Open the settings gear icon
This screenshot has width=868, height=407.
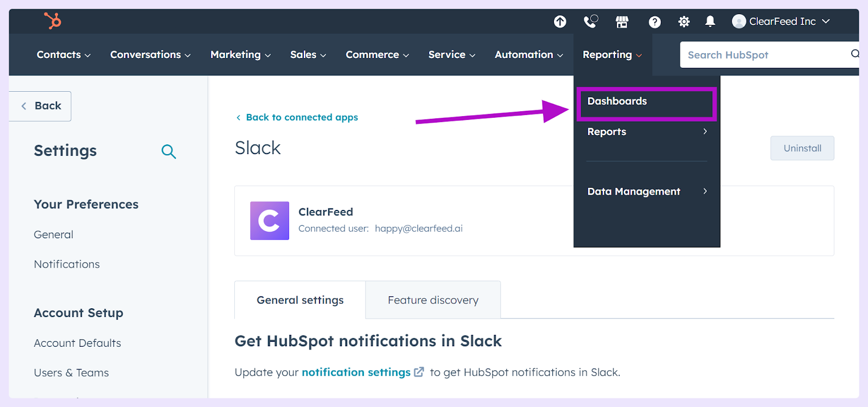(684, 22)
